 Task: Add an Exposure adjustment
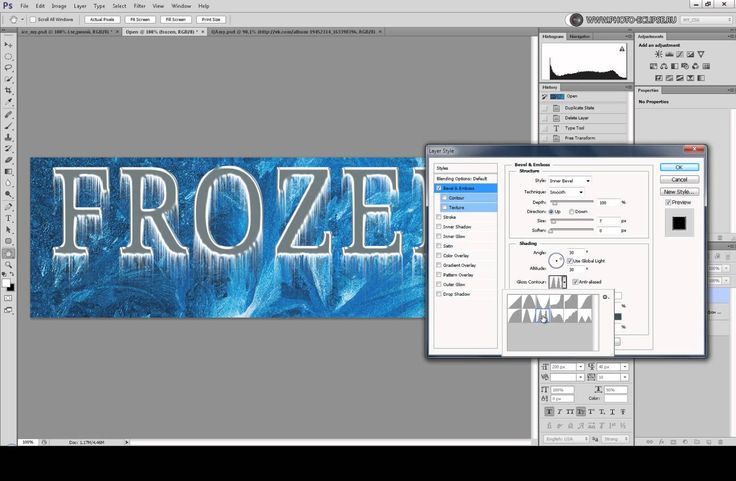pos(690,54)
